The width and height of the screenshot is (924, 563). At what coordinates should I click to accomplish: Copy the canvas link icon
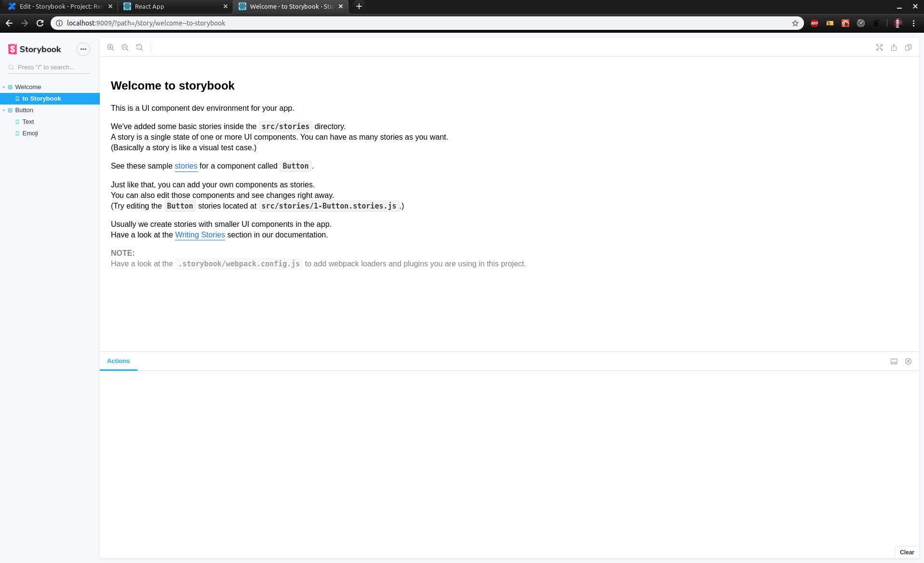(908, 47)
